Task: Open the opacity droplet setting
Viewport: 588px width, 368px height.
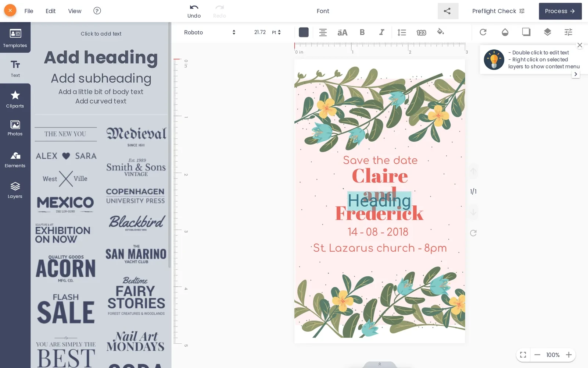Action: click(505, 32)
